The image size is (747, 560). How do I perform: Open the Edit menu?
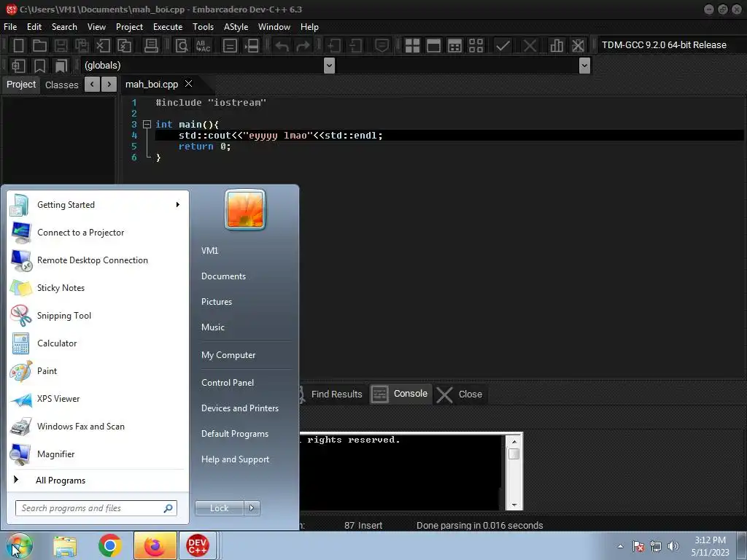click(x=34, y=27)
